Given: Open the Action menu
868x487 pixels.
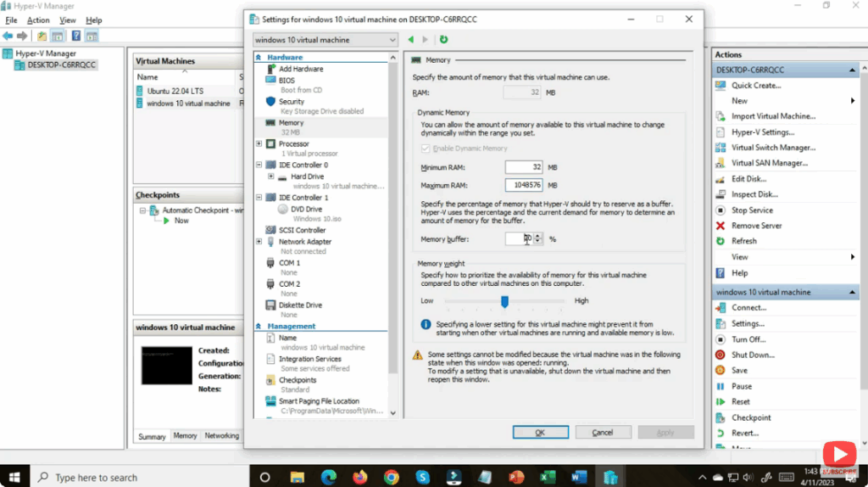Looking at the screenshot, I should (38, 20).
